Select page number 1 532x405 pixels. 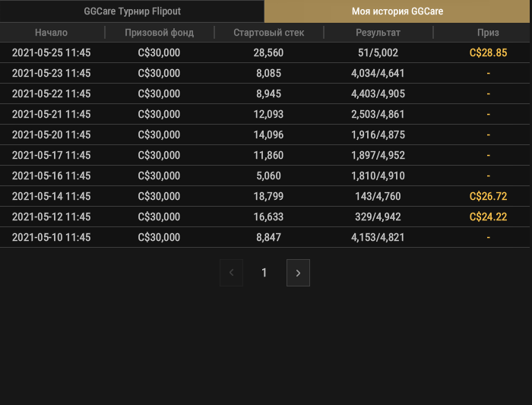tap(264, 273)
